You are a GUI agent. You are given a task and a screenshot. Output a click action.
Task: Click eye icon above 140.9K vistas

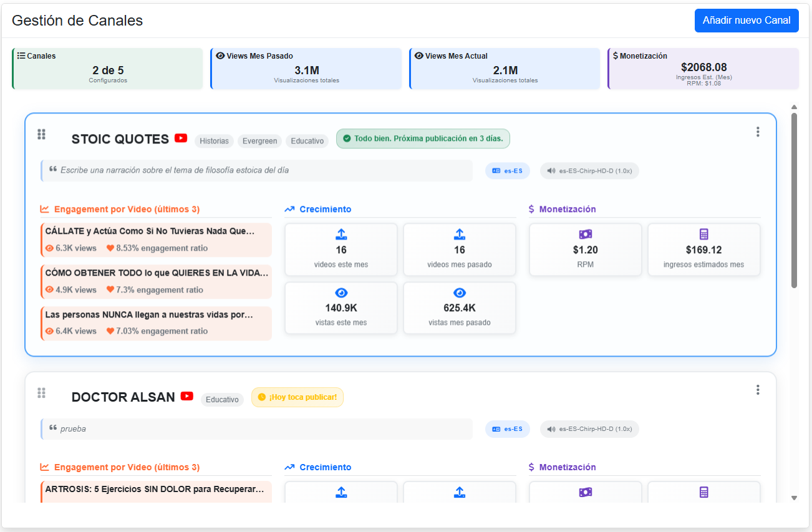[341, 293]
